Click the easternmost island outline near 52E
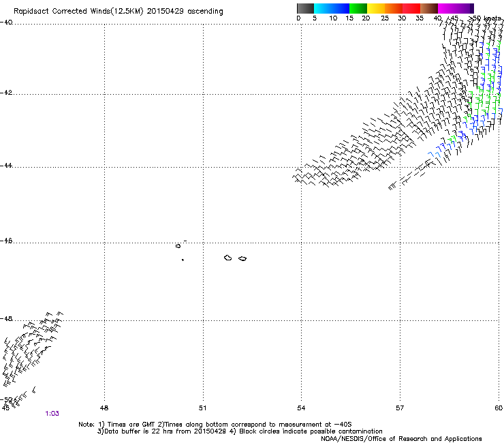This screenshot has height=443, width=504. [242, 259]
